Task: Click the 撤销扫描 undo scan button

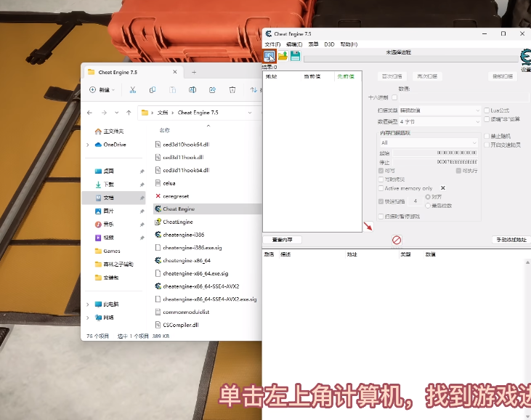Action: (503, 76)
